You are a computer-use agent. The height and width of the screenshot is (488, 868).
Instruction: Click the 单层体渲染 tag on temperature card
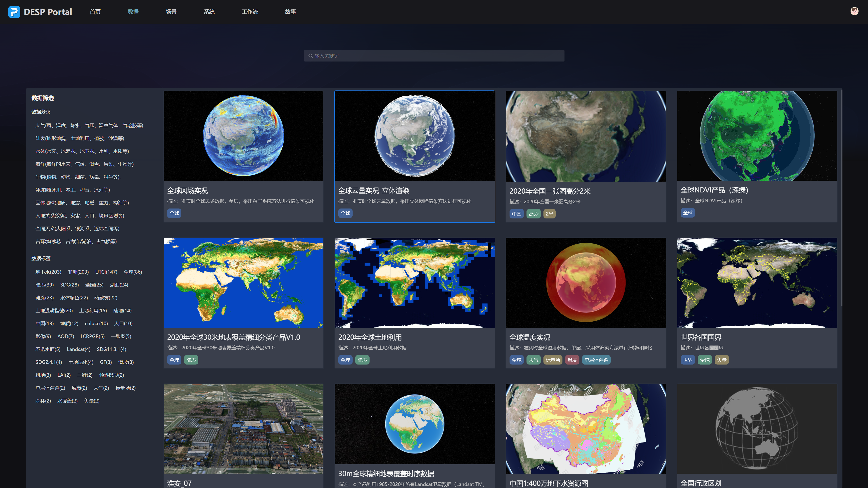(596, 360)
